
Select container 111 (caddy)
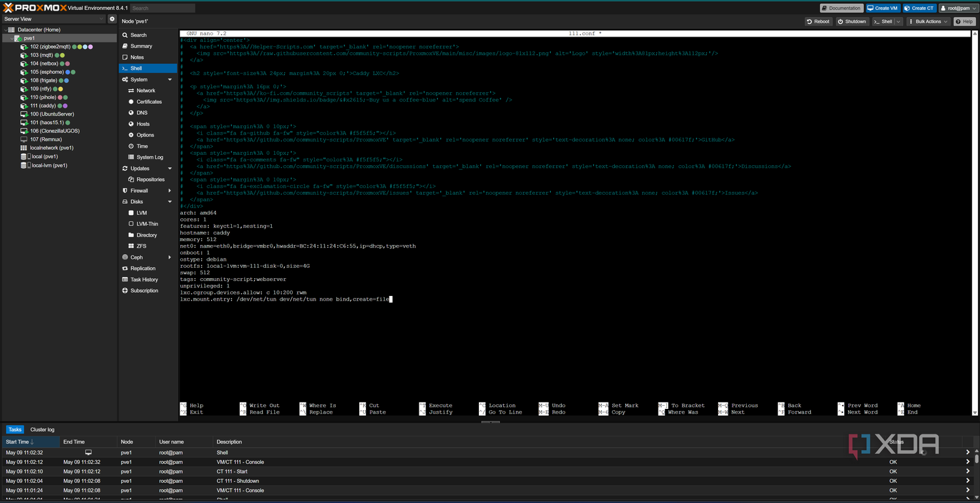pyautogui.click(x=43, y=106)
